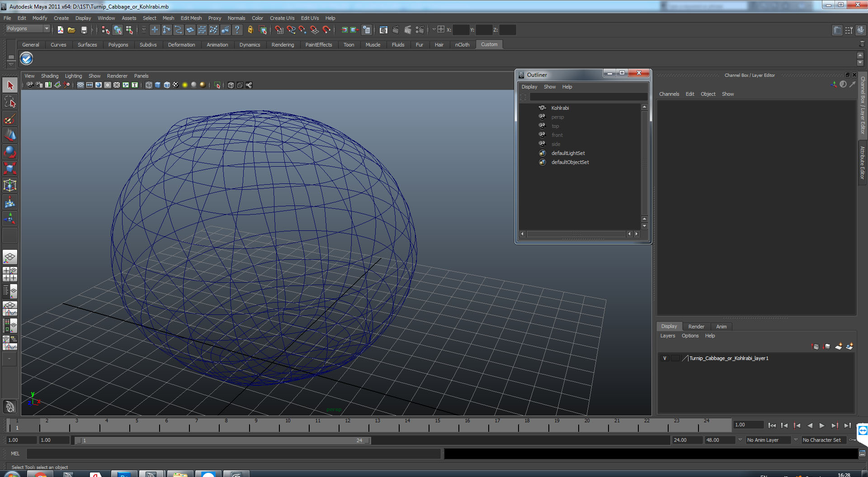Viewport: 868px width, 477px height.
Task: Switch to the Rendering shelf tab
Action: [x=283, y=45]
